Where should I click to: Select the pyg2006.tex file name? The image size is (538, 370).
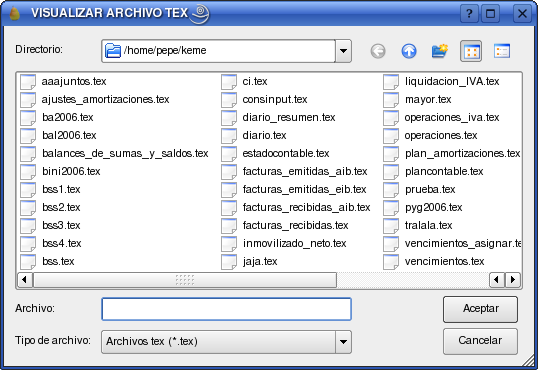pos(434,208)
